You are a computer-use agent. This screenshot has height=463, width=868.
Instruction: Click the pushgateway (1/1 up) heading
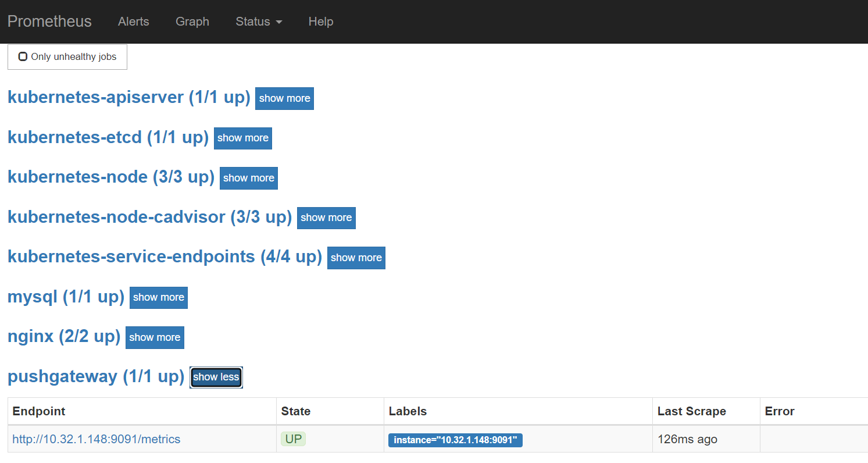96,376
